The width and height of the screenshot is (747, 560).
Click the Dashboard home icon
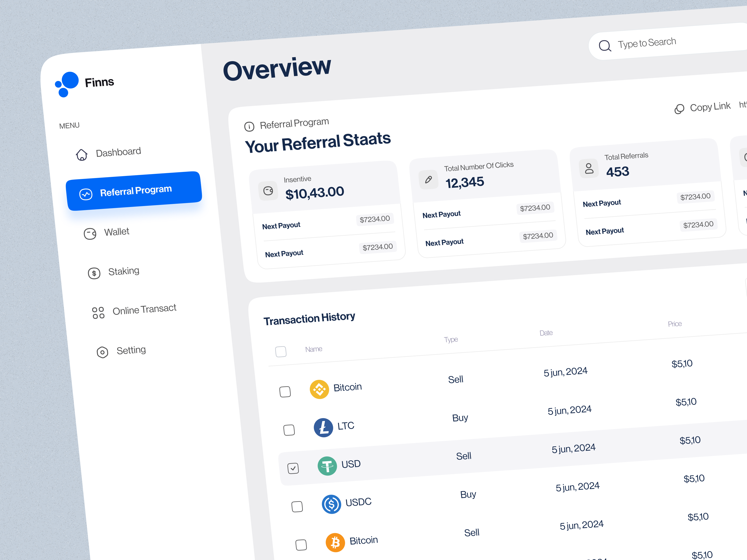[x=82, y=155]
